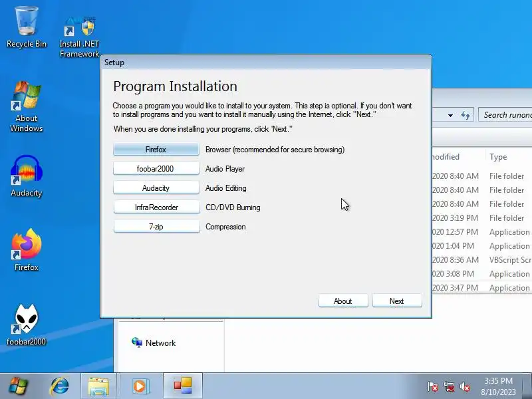Image resolution: width=532 pixels, height=399 pixels.
Task: Open Explorer address bar dropdown arrow
Action: coord(450,115)
